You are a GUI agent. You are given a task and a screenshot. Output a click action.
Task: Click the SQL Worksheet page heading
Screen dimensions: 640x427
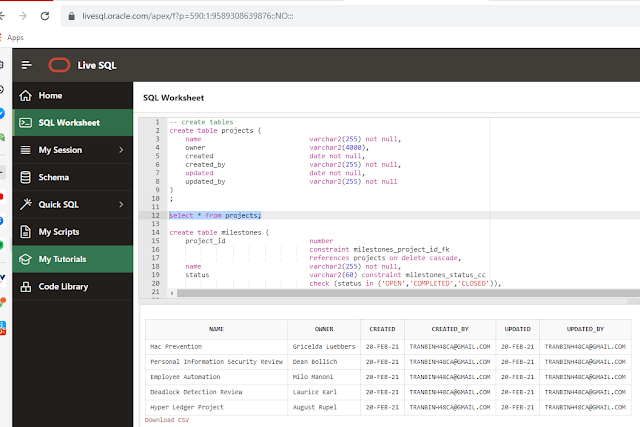click(173, 98)
